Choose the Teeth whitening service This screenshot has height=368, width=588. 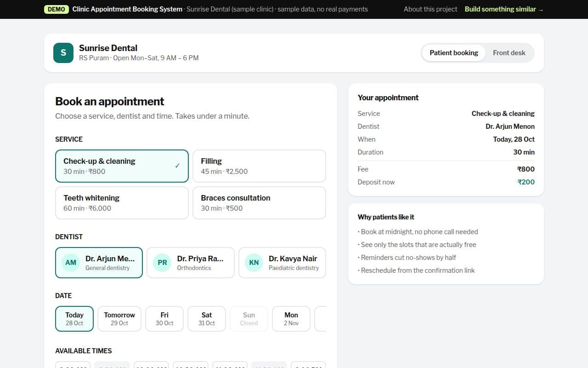point(122,203)
